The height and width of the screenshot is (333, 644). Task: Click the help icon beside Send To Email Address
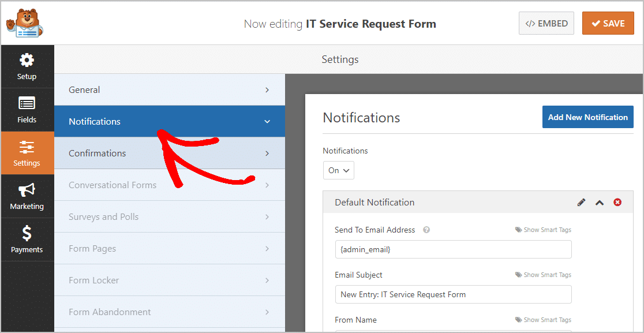(426, 230)
